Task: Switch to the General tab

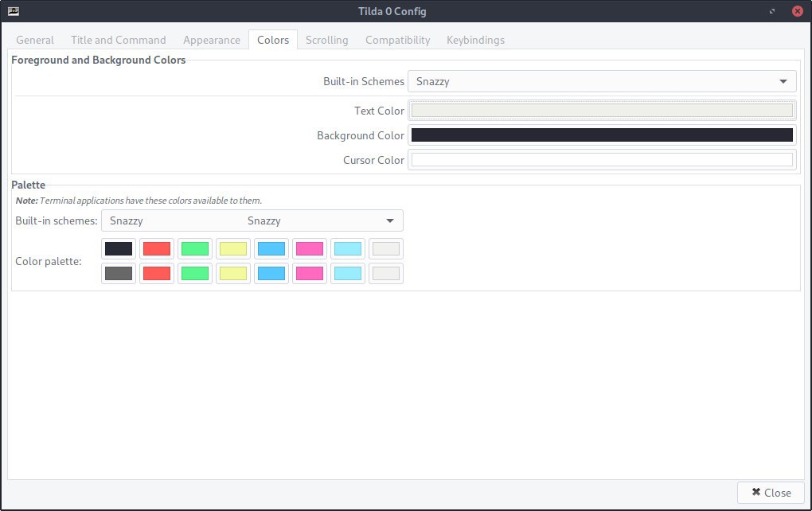Action: pyautogui.click(x=35, y=40)
